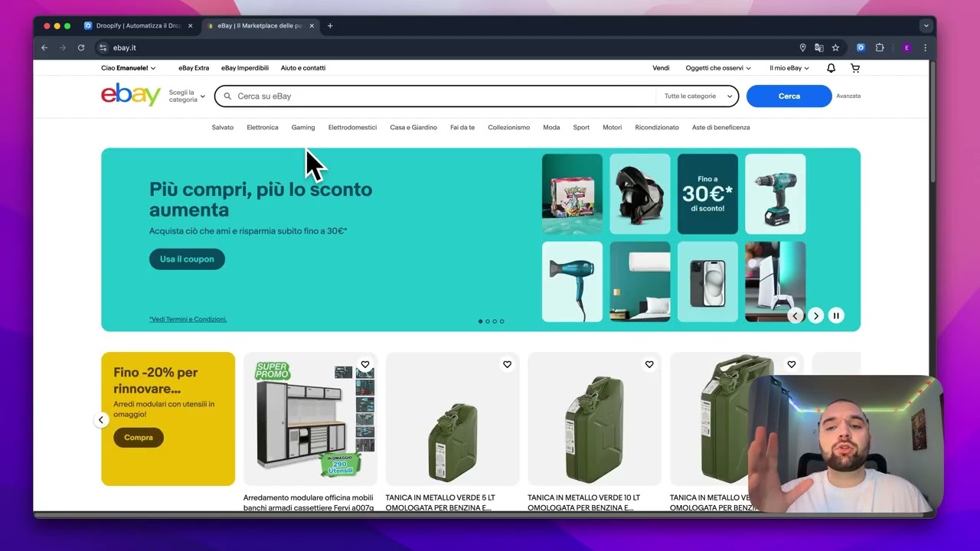The width and height of the screenshot is (980, 551).
Task: Open the shopping cart
Action: (x=855, y=68)
